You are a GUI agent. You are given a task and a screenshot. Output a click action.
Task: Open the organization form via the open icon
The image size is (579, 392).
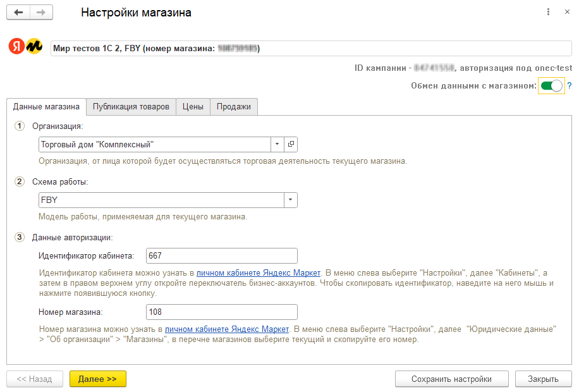pos(291,144)
